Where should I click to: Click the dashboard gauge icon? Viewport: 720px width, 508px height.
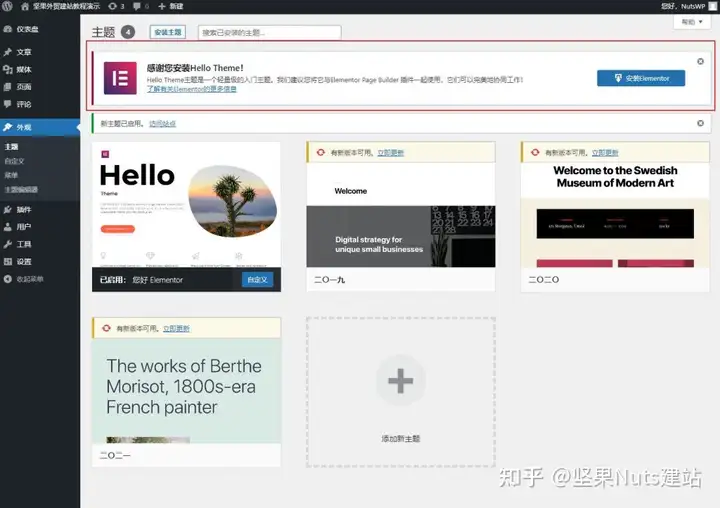point(7,29)
